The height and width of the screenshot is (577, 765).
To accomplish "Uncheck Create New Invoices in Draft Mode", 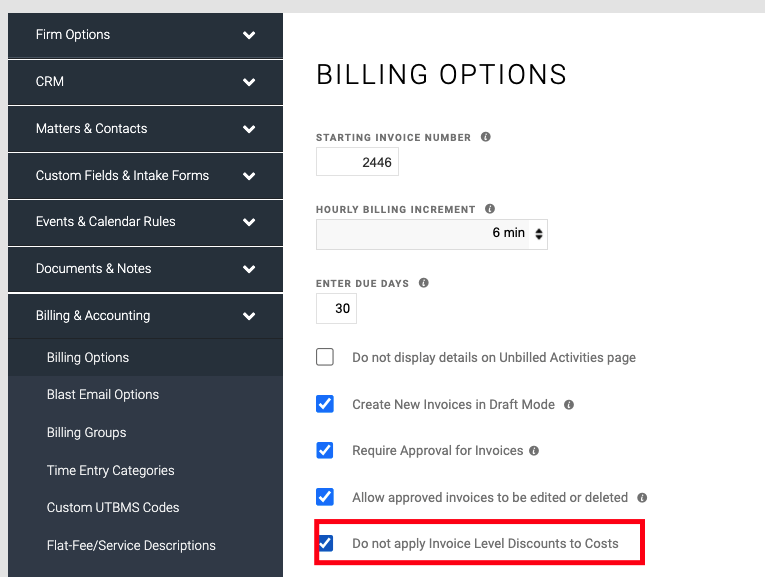I will [325, 404].
